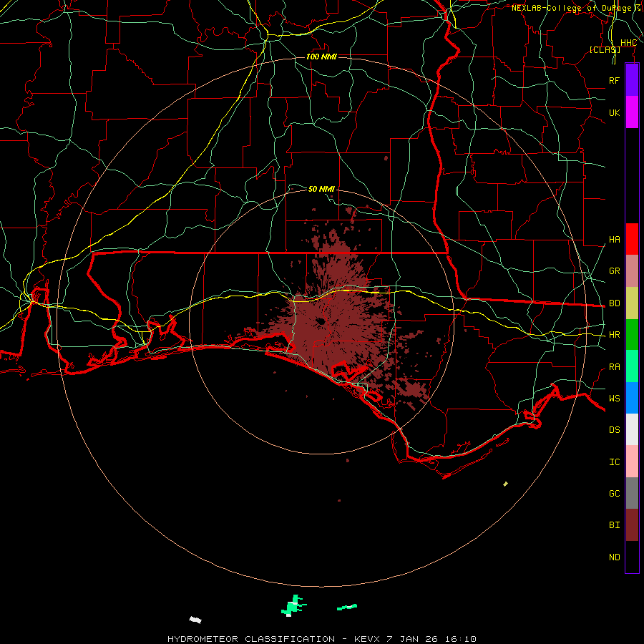
Task: Click the BI brown legend swatch
Action: click(x=632, y=525)
